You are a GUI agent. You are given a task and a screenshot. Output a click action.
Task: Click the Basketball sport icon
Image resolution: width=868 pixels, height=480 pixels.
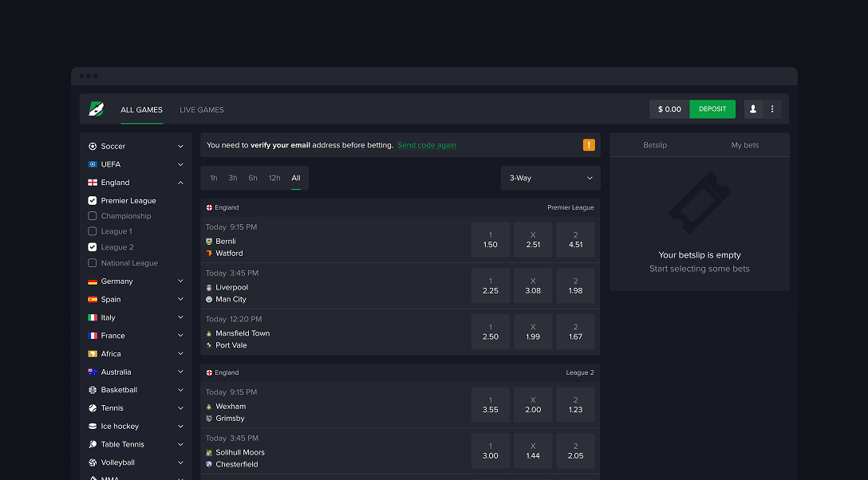[93, 390]
